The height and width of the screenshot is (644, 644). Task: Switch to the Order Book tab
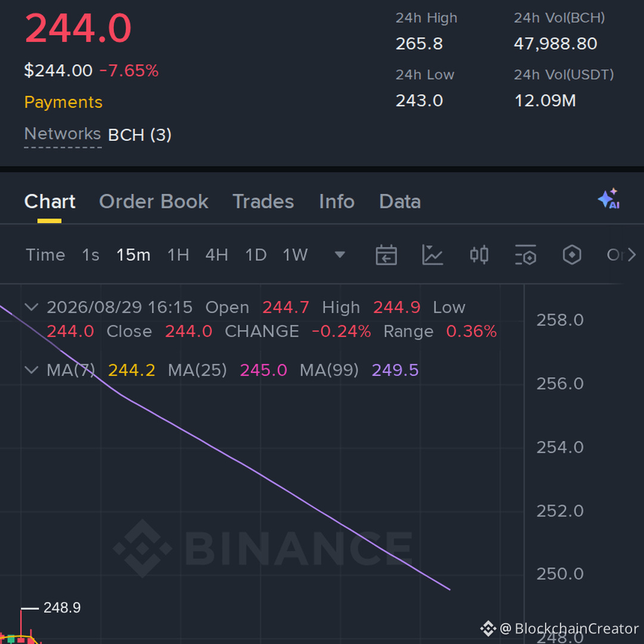154,202
